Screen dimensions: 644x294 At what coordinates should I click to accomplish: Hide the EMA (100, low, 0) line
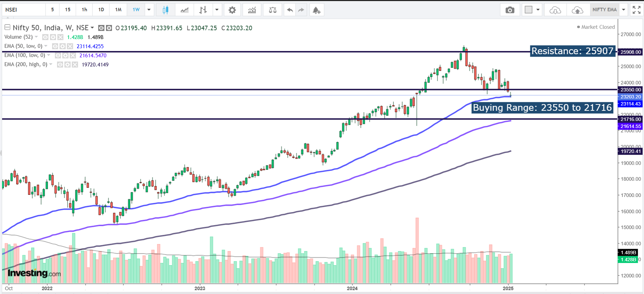(57, 55)
